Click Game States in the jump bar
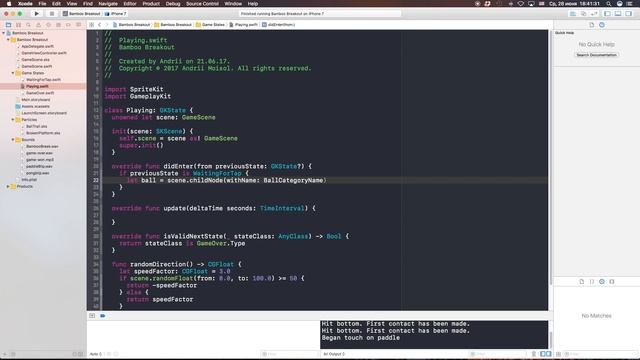The image size is (640, 360). 210,25
